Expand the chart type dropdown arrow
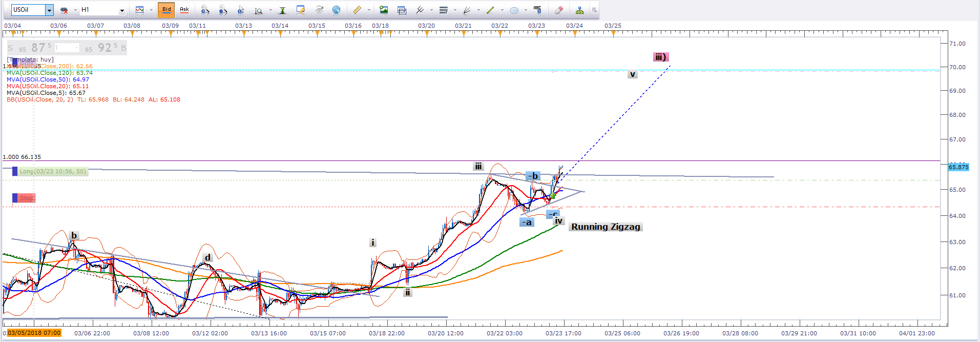 (151, 10)
